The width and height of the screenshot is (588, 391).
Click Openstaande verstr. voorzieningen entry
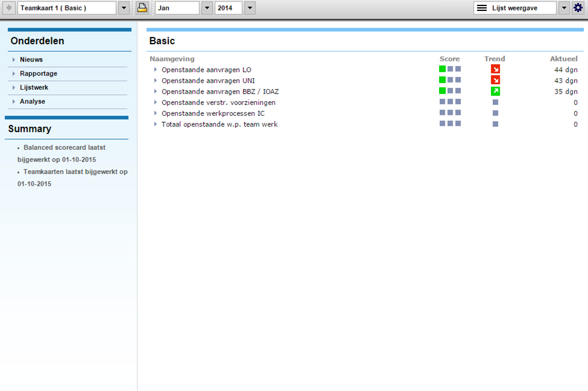[x=218, y=102]
